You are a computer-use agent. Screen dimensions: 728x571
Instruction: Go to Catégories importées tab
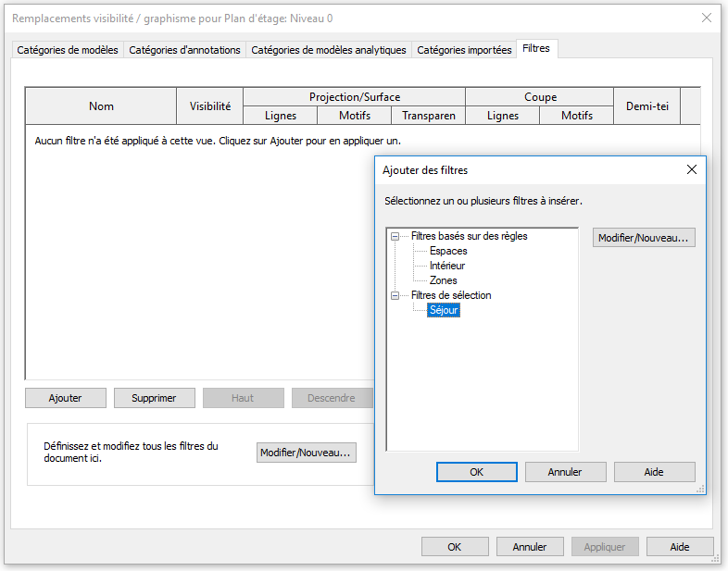[x=464, y=50]
